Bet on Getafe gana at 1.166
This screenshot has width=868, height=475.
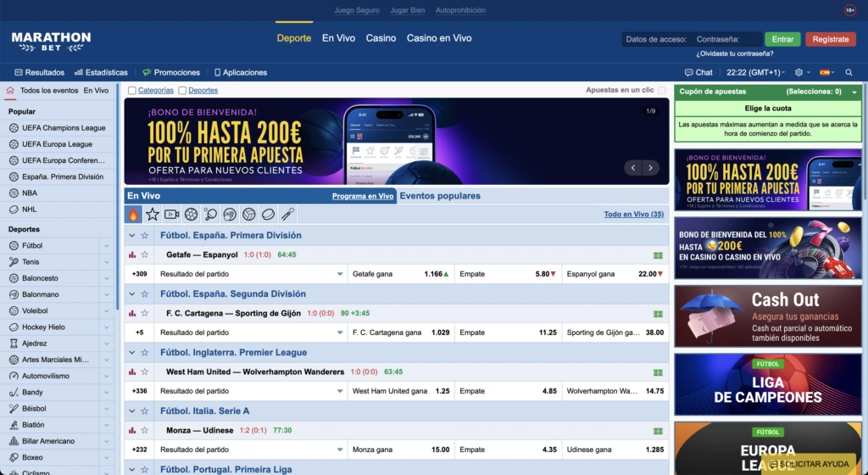tap(401, 274)
